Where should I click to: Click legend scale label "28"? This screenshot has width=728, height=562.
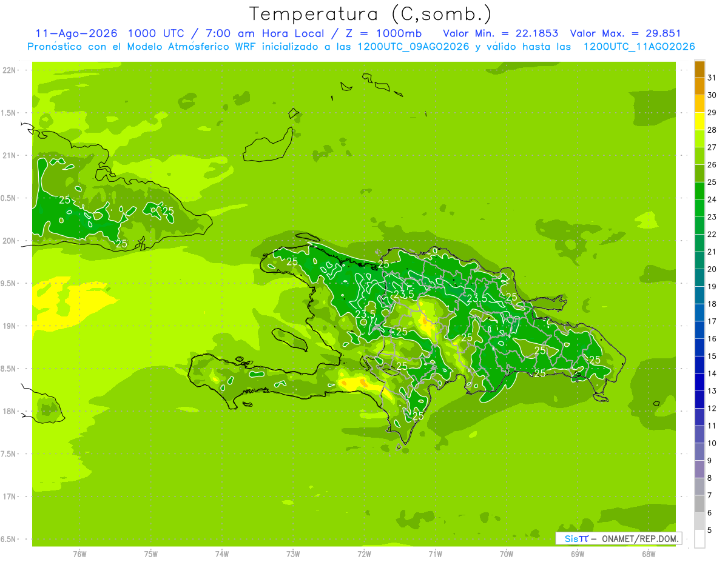coord(712,130)
